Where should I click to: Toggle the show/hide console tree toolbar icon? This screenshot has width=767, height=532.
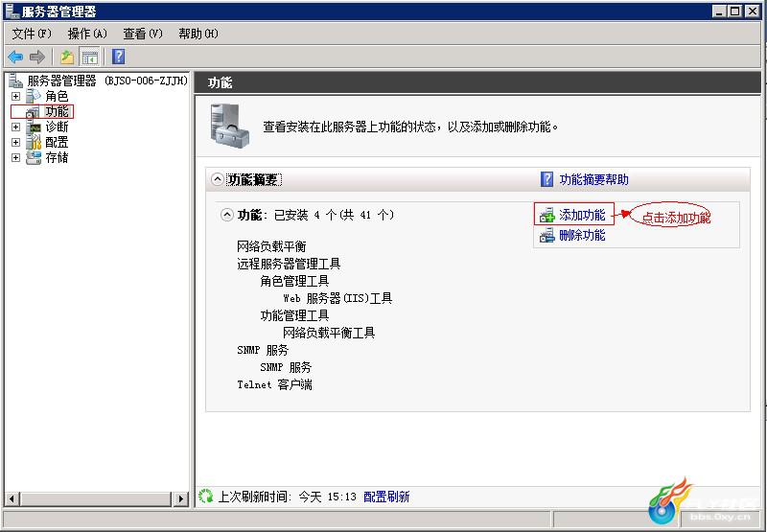pyautogui.click(x=90, y=58)
